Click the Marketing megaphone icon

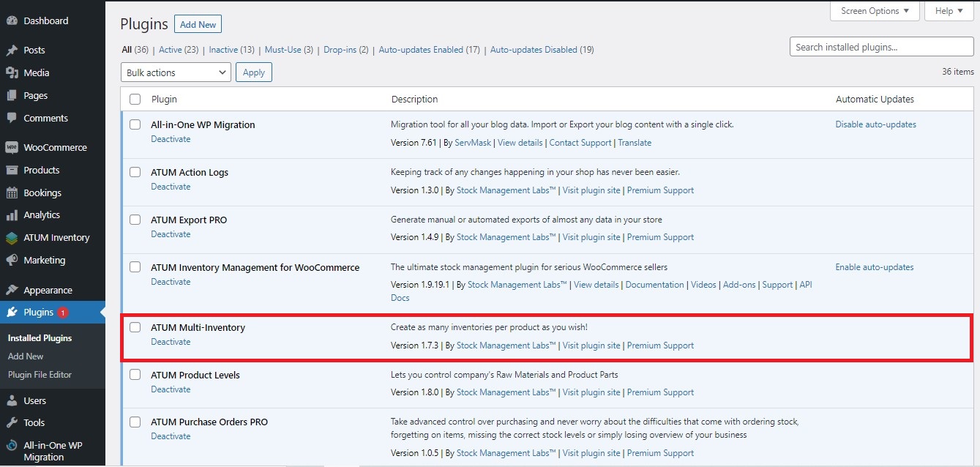12,261
